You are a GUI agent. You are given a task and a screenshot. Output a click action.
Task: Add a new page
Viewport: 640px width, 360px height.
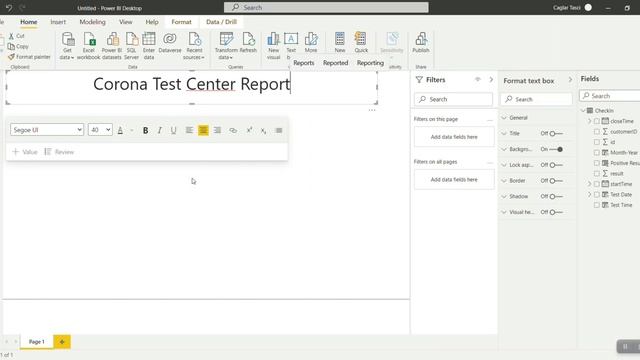coord(62,342)
